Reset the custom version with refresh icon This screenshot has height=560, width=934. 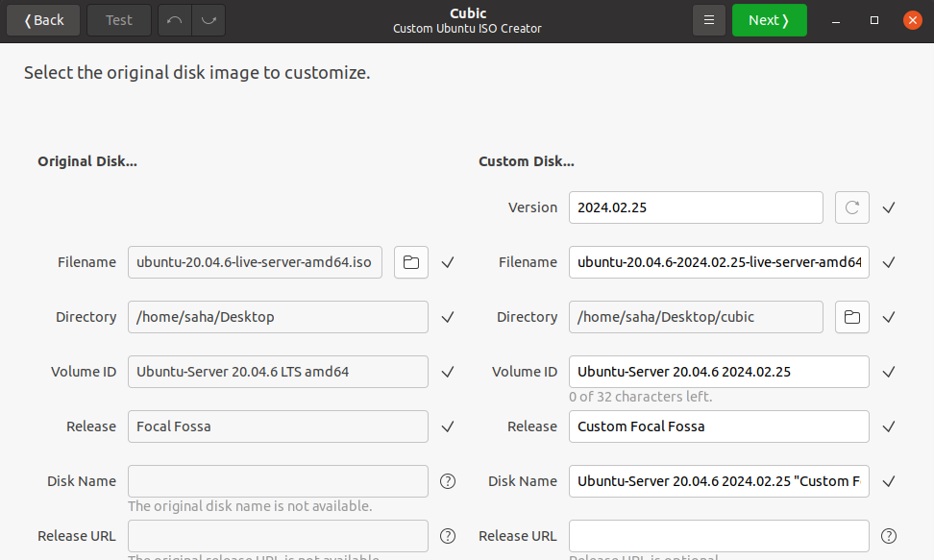(x=851, y=207)
